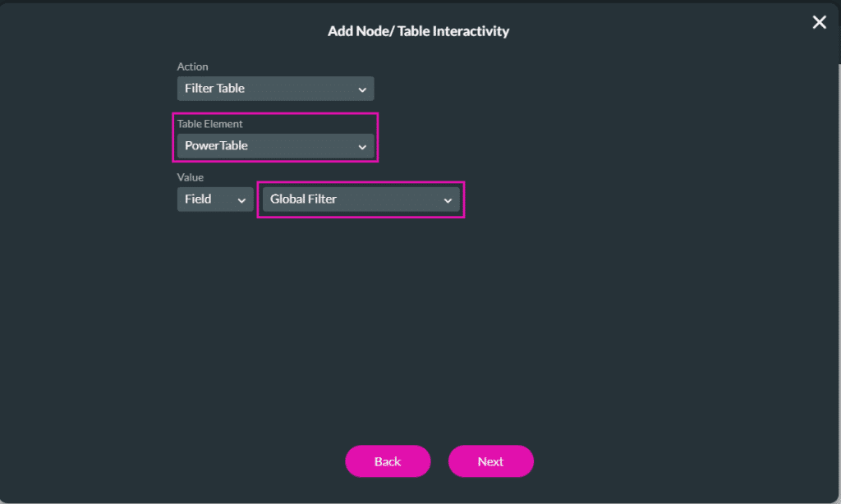
Task: Go back using the Back button
Action: 388,460
